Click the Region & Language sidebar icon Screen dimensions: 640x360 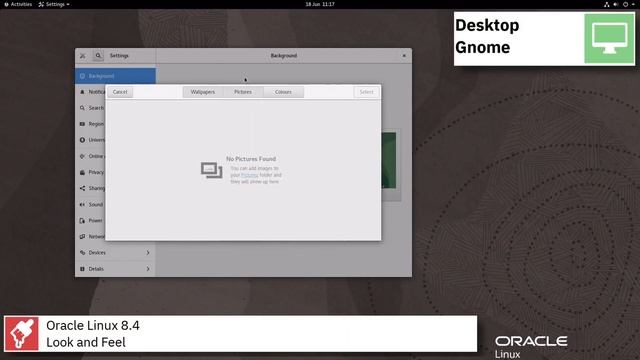(82, 124)
